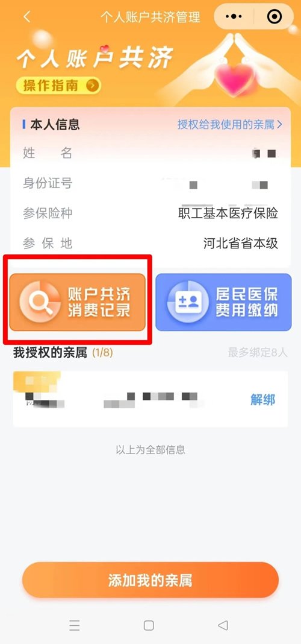Viewport: 301px width, 644px height.
Task: Tap the 个人账户共济管理 page title
Action: (x=150, y=17)
